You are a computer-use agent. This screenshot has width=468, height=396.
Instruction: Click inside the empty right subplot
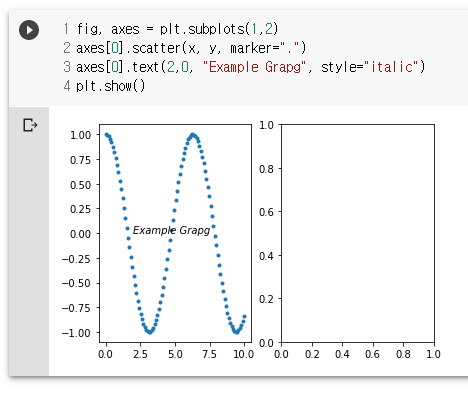click(x=358, y=233)
